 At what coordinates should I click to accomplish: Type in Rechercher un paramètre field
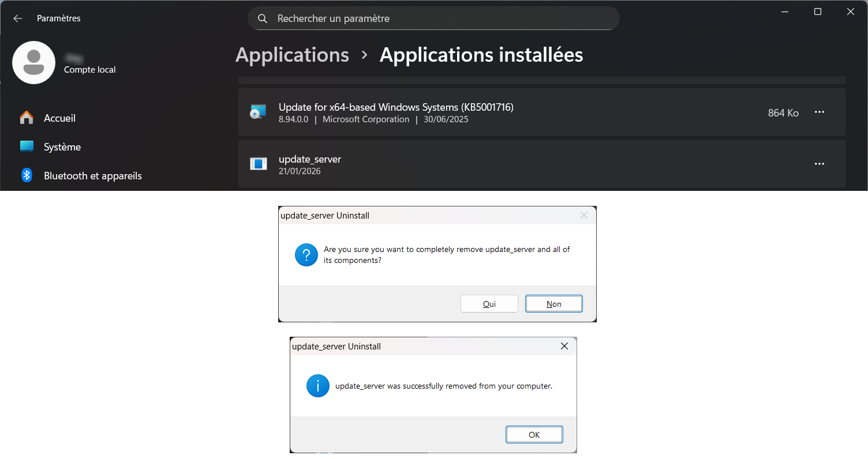coord(439,18)
